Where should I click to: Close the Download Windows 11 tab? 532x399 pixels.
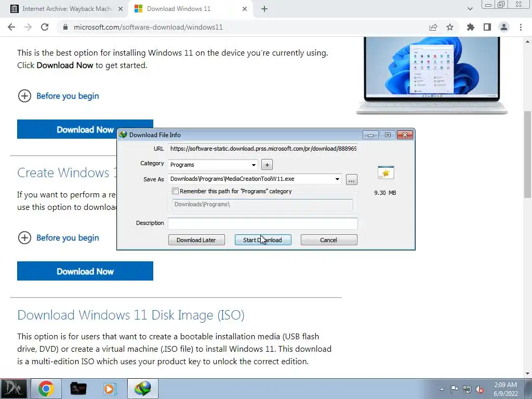[245, 9]
